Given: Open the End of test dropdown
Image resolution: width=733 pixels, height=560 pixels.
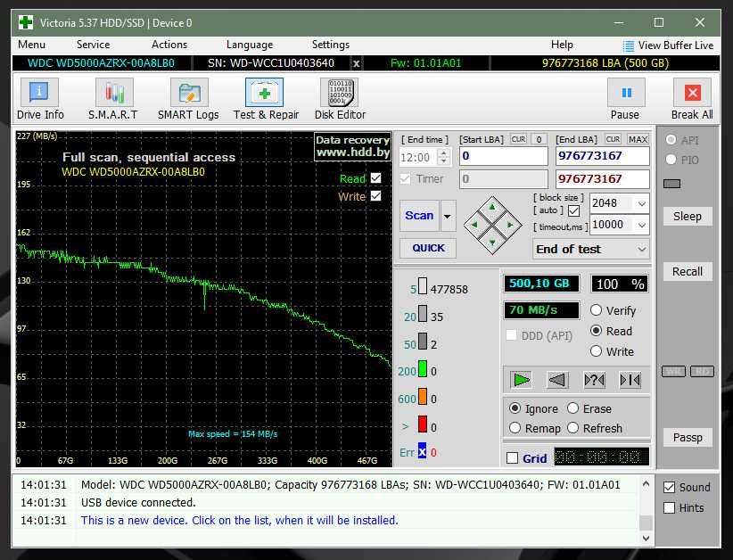Looking at the screenshot, I should 641,250.
